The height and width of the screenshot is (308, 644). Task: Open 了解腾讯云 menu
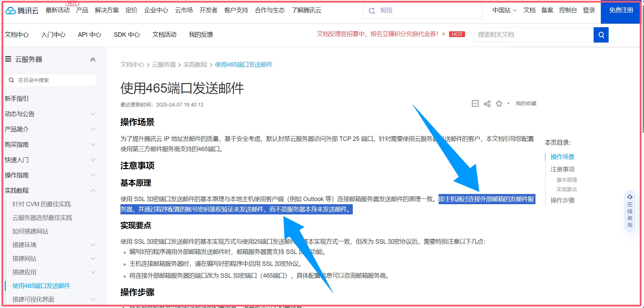pyautogui.click(x=306, y=10)
